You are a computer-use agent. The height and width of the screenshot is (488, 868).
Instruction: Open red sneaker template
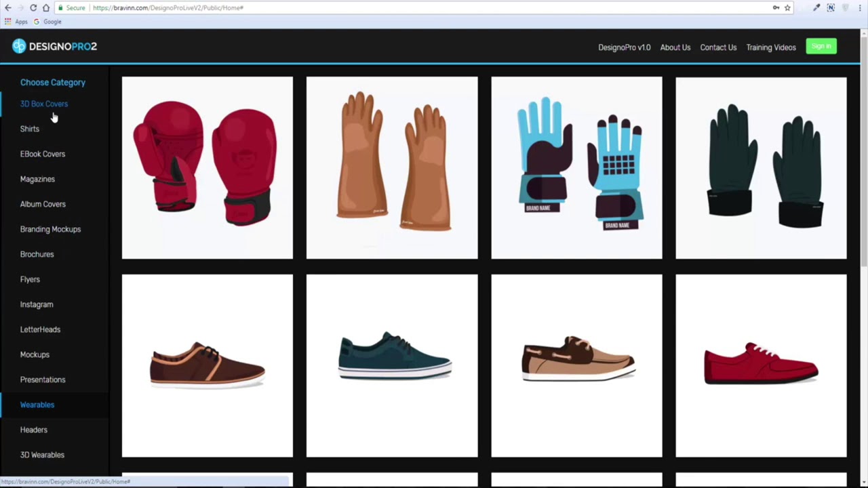[x=761, y=365]
